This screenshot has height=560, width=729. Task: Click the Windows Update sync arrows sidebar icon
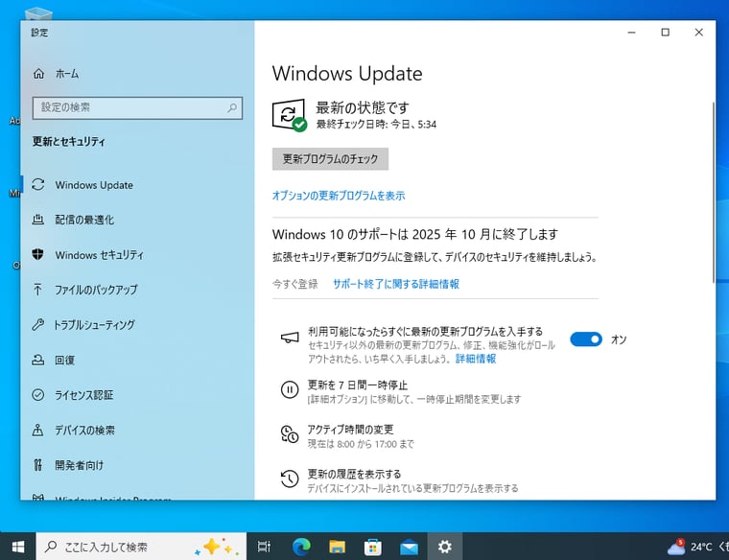38,184
